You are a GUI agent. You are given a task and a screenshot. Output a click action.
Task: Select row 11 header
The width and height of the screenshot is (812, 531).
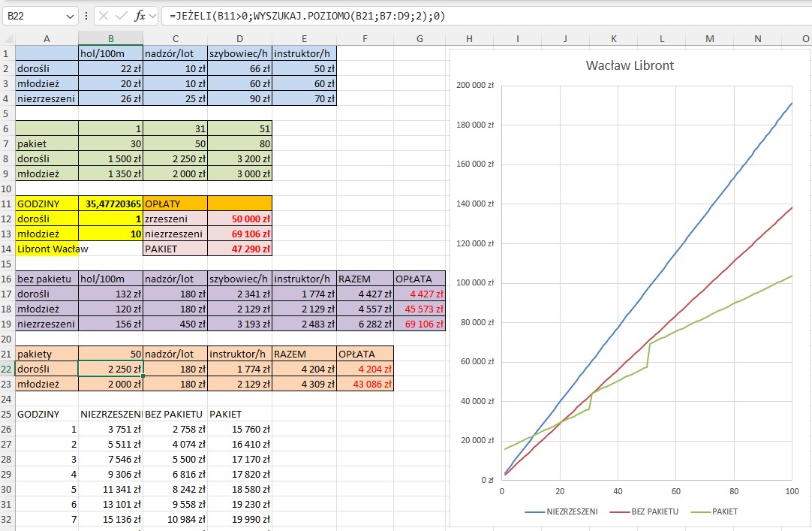coord(8,204)
